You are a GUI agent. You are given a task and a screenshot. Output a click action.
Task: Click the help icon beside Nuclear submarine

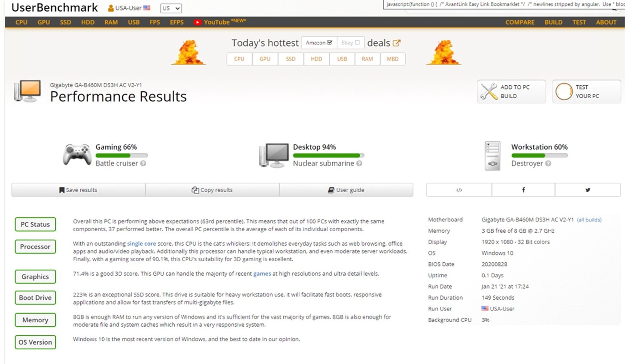359,163
